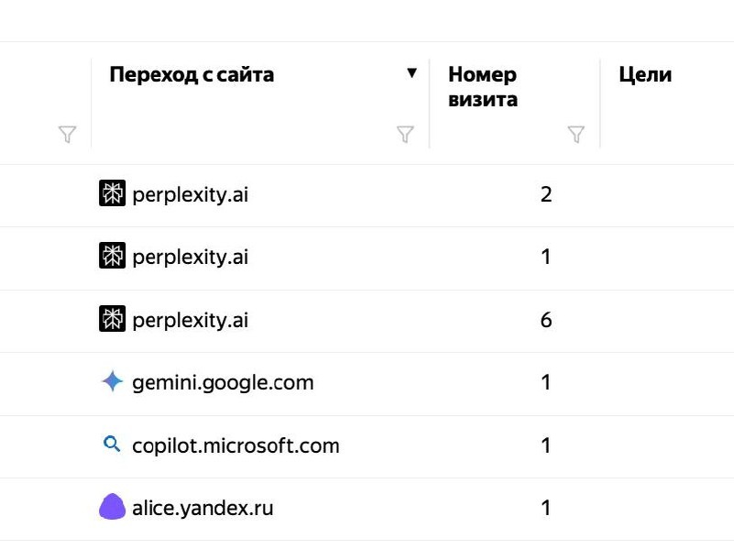Screen dimensions: 734x560
Task: Click visit number 1 in the alice.yandex.ru row
Action: point(546,508)
